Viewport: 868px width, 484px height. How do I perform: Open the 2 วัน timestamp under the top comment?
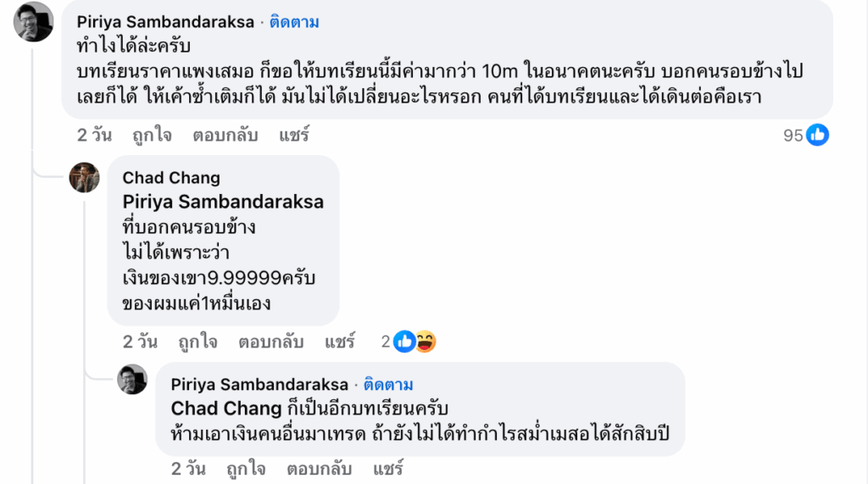94,134
